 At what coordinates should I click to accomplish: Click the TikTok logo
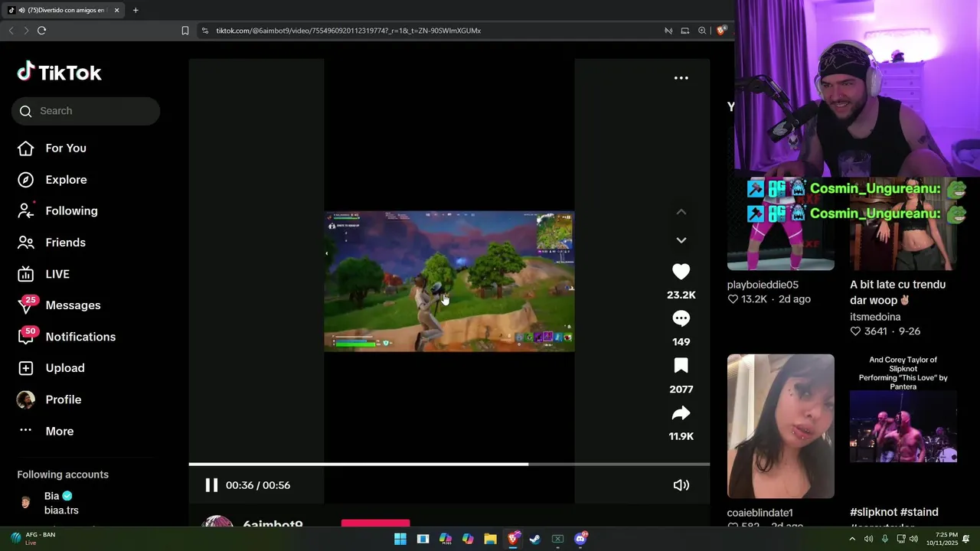point(59,72)
